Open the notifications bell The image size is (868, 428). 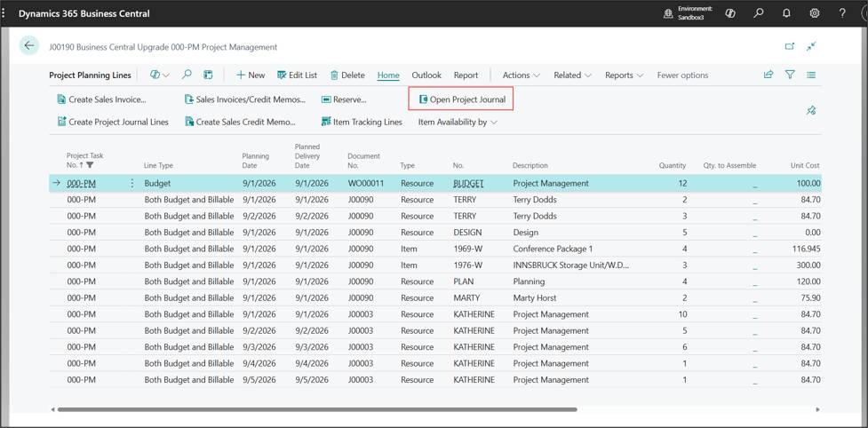point(786,13)
